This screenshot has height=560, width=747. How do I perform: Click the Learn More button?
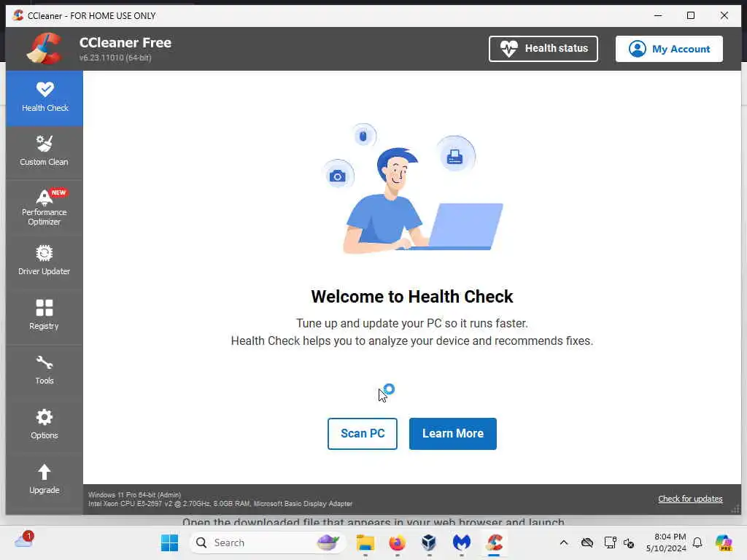452,433
